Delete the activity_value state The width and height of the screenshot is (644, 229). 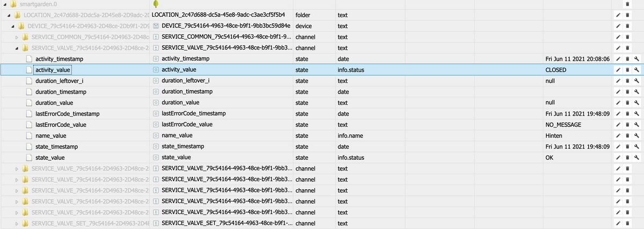tap(627, 70)
